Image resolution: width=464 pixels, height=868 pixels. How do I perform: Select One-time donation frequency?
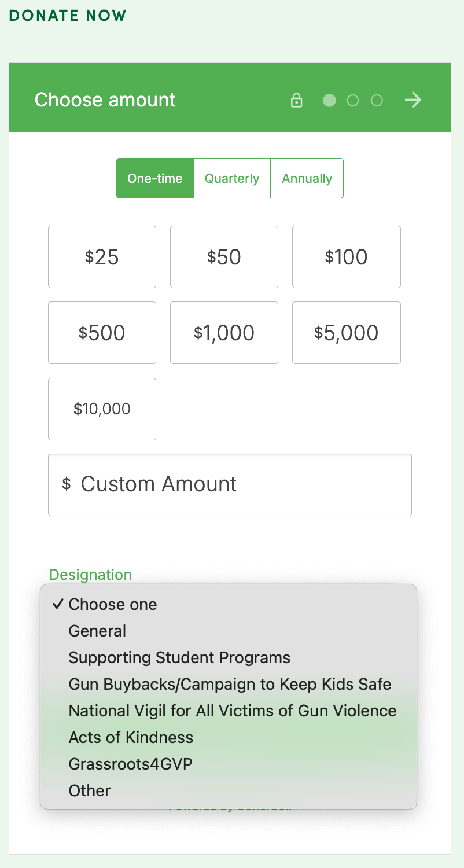pos(155,178)
